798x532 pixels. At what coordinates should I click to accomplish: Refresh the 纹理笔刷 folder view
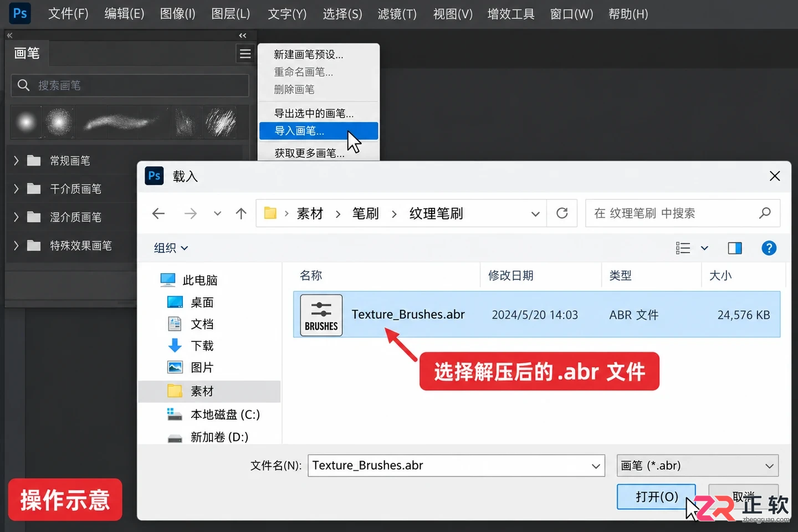(562, 213)
